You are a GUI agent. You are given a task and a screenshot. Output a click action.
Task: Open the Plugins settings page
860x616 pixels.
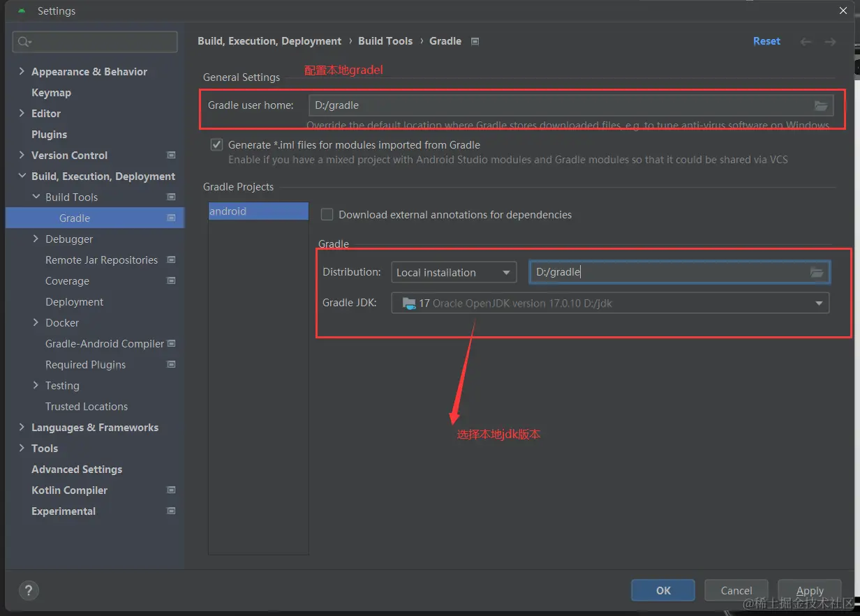click(50, 134)
